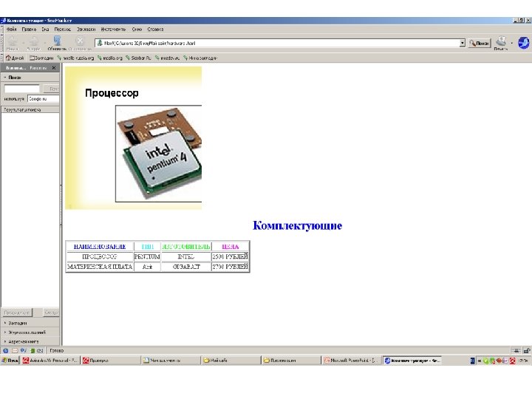
Task: Open the Правка menu
Action: click(x=29, y=29)
